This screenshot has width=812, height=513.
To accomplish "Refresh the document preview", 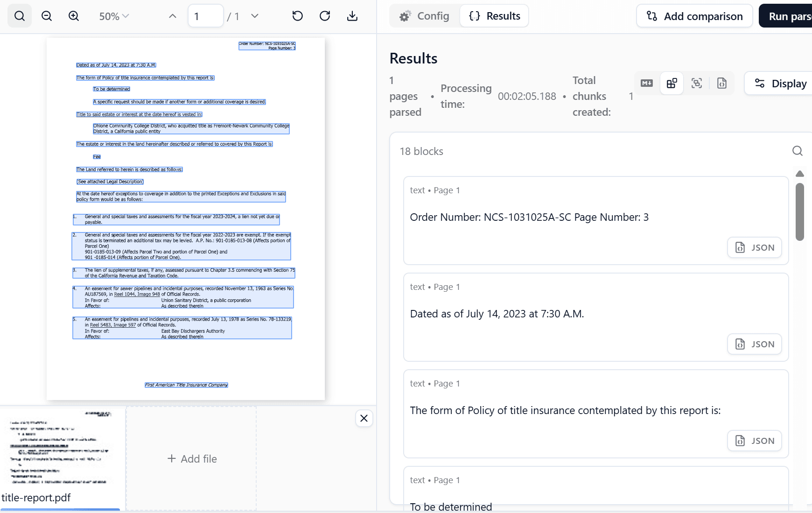I will click(324, 15).
